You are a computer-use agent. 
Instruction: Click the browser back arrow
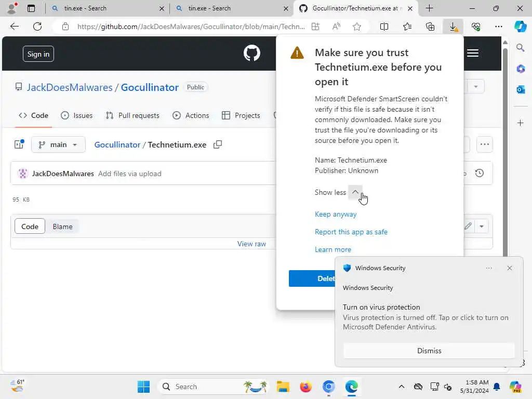click(x=14, y=26)
